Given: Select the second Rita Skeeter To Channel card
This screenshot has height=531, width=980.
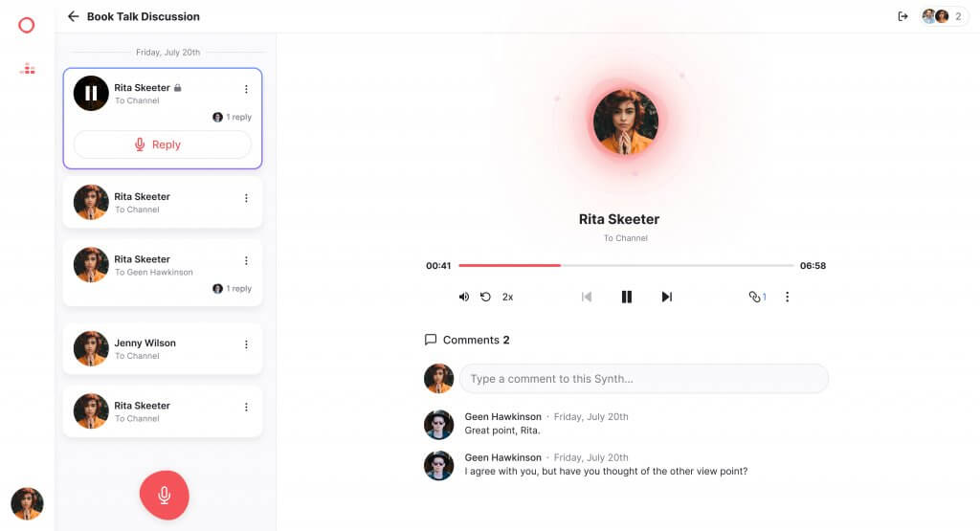Looking at the screenshot, I should tap(163, 202).
